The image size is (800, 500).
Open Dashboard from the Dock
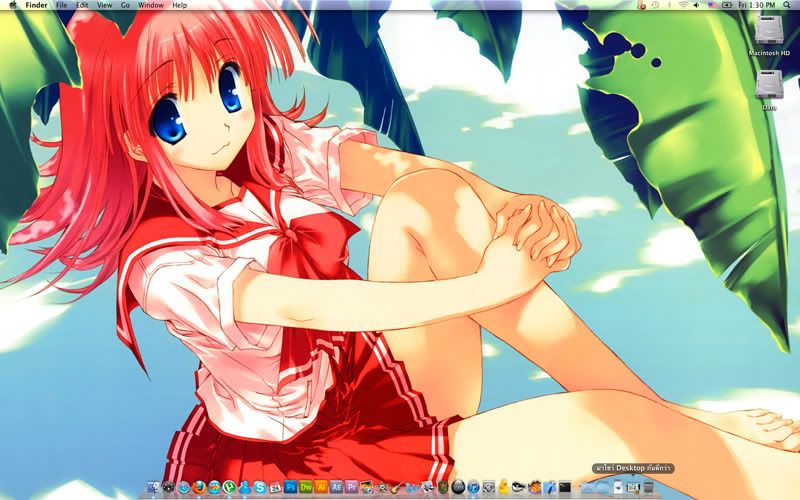(x=168, y=488)
